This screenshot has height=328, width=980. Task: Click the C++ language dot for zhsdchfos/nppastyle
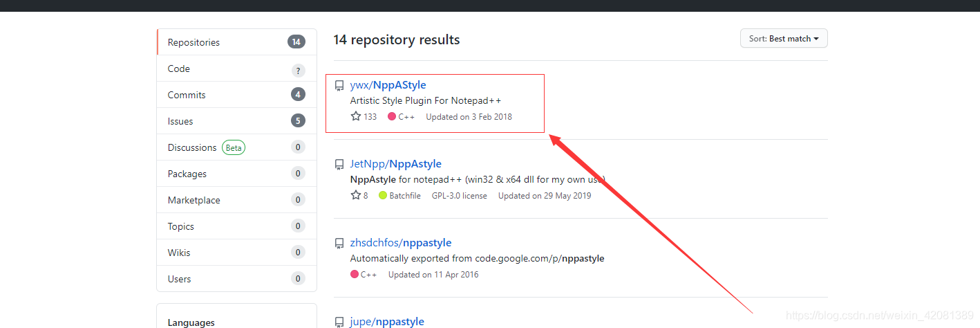coord(355,275)
